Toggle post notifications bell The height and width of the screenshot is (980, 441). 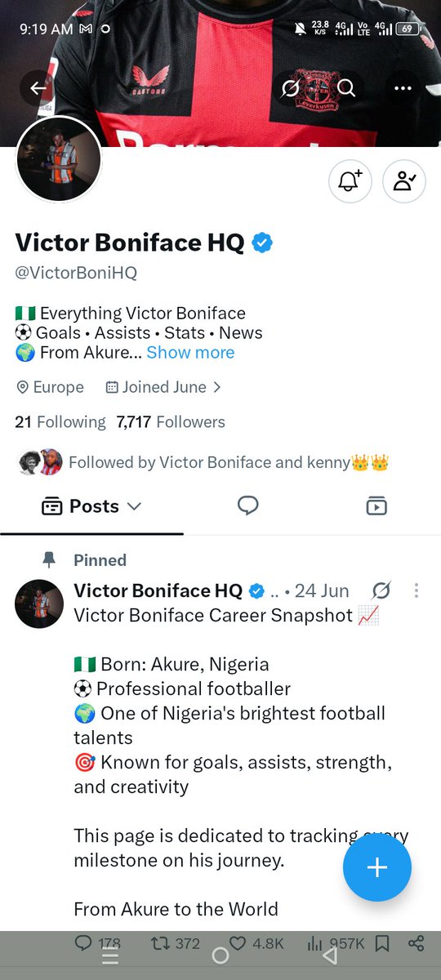[x=350, y=181]
